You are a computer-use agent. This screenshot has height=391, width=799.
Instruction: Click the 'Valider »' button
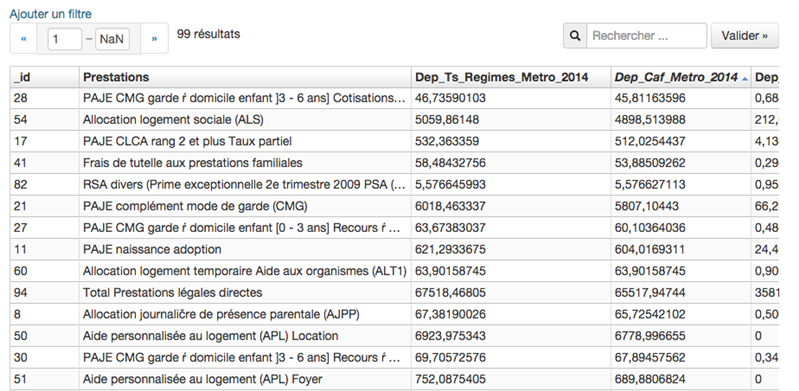click(744, 36)
